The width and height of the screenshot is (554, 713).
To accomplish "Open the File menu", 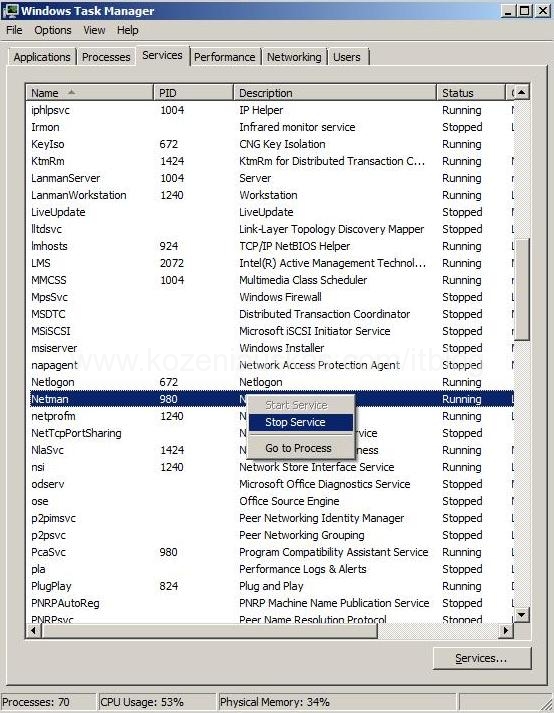I will [14, 30].
